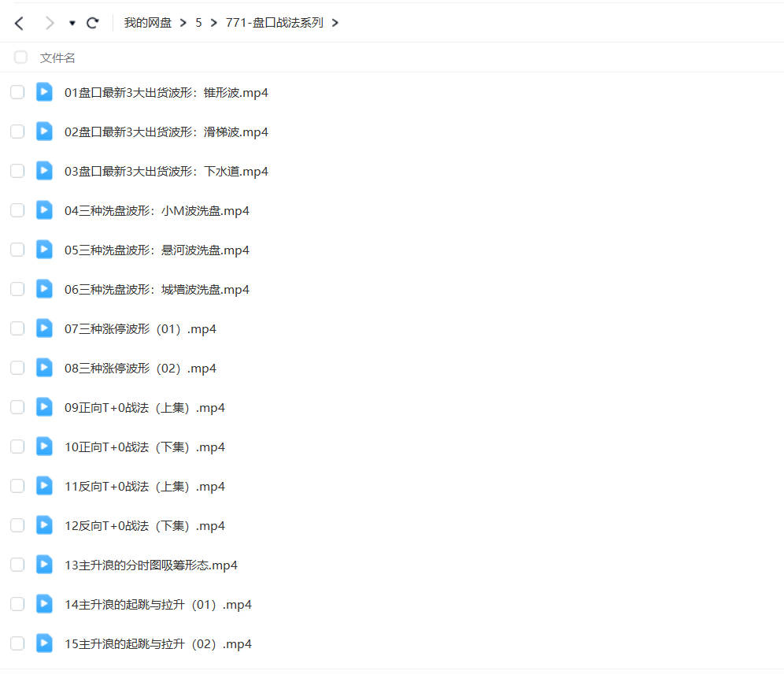The image size is (784, 682).
Task: Refresh the file list
Action: [93, 23]
